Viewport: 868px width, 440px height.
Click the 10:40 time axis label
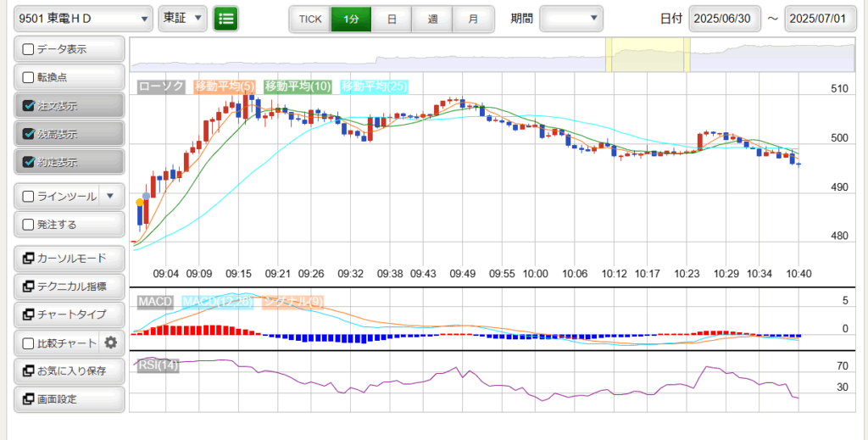798,273
